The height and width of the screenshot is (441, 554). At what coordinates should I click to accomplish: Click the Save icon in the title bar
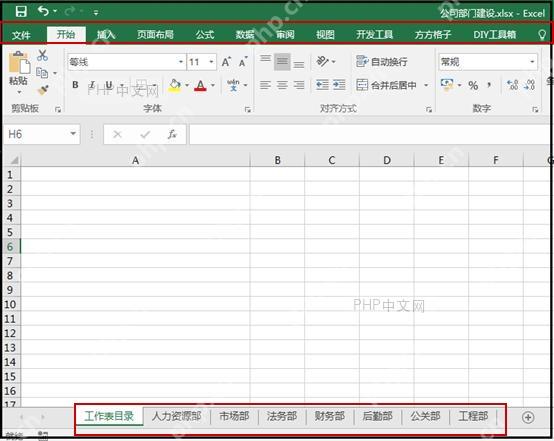click(x=21, y=12)
